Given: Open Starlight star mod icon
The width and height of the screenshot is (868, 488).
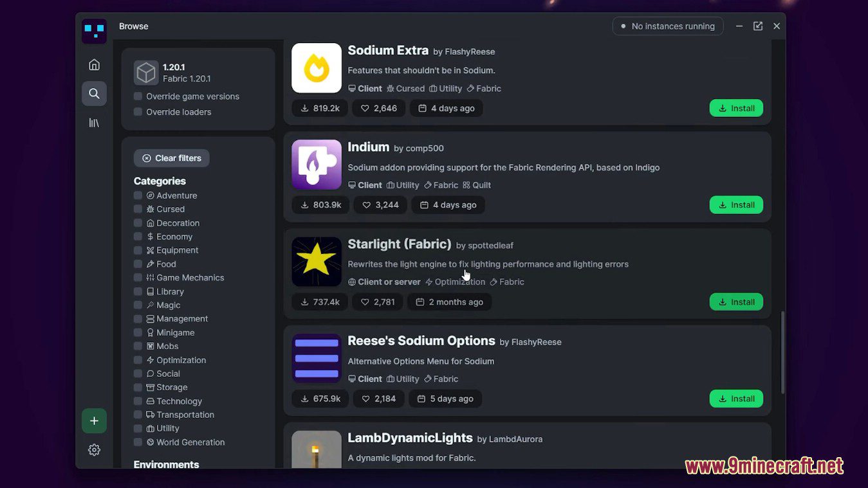Looking at the screenshot, I should pos(317,262).
